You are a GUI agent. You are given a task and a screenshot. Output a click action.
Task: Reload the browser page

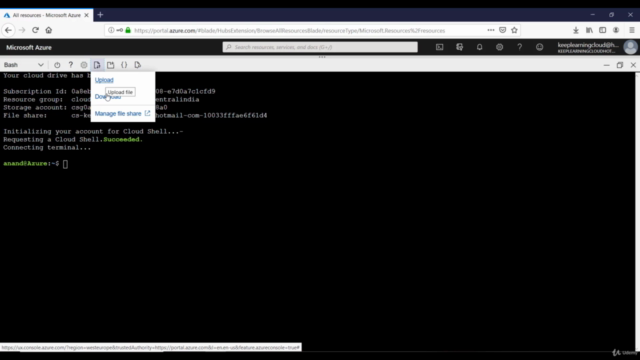coord(36,30)
